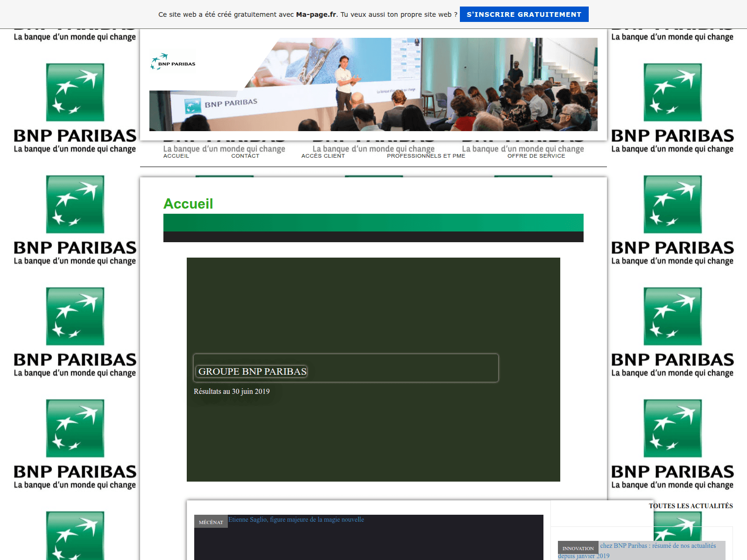This screenshot has width=747, height=560.
Task: Open the GROUPE BNP PARIBAS link
Action: tap(252, 371)
